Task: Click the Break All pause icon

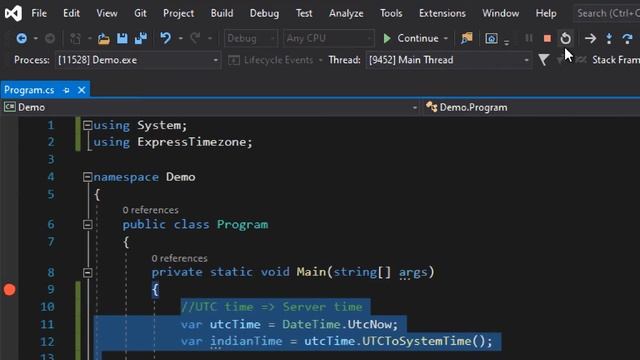Action: tap(529, 38)
